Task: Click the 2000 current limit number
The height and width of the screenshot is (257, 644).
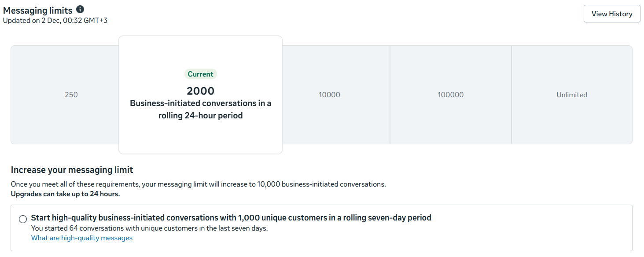Action: (x=200, y=91)
